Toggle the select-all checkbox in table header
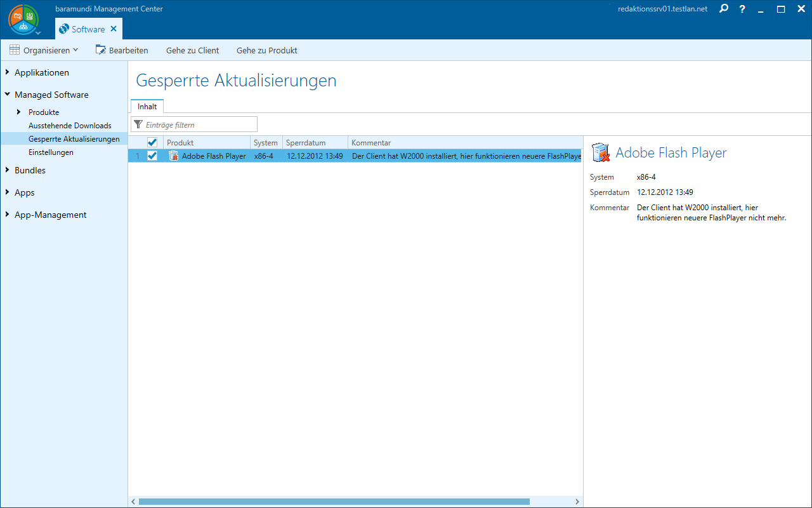The height and width of the screenshot is (508, 812). 152,143
